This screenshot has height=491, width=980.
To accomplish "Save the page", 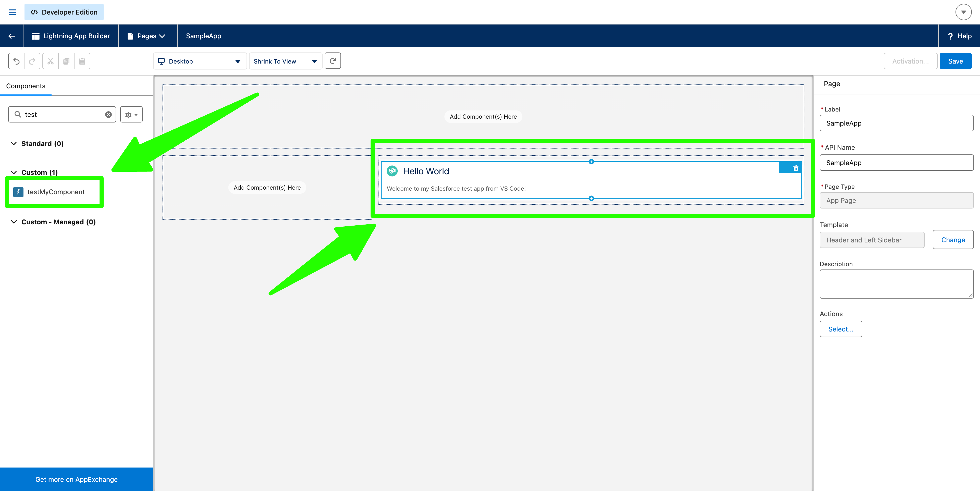I will coord(955,61).
